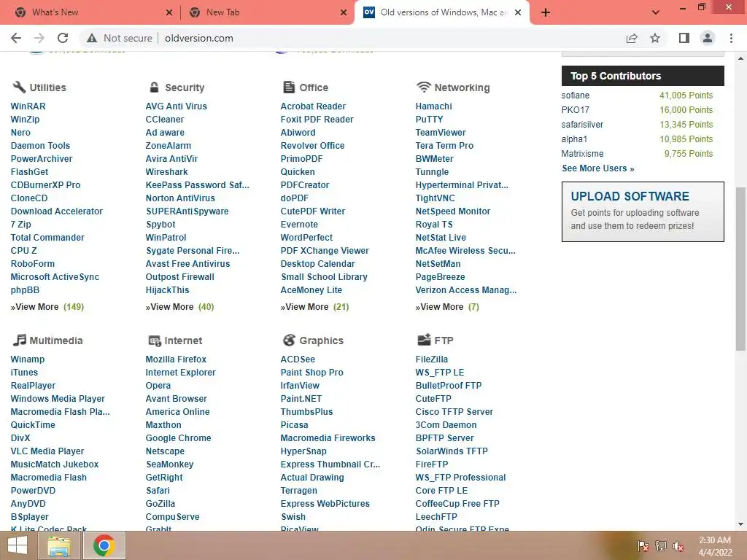
Task: Open the sofiane contributor profile
Action: tap(575, 96)
